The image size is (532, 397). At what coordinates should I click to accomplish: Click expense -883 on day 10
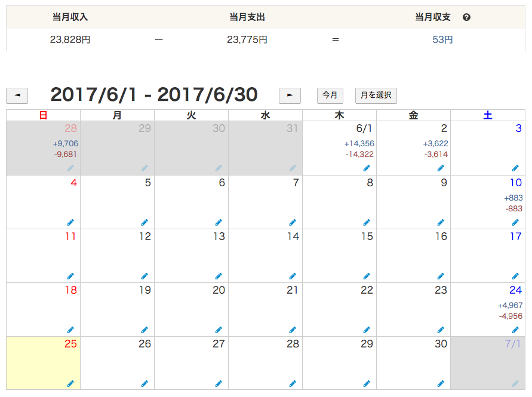click(x=513, y=209)
